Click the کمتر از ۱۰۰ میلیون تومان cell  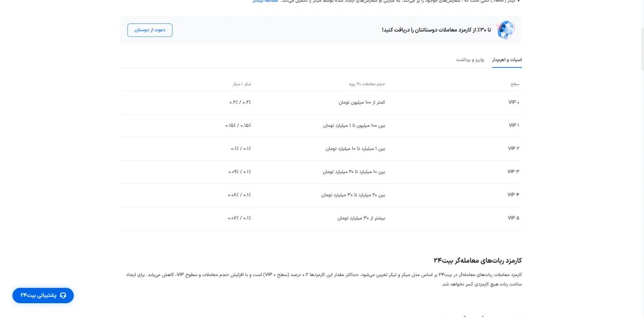tap(362, 102)
